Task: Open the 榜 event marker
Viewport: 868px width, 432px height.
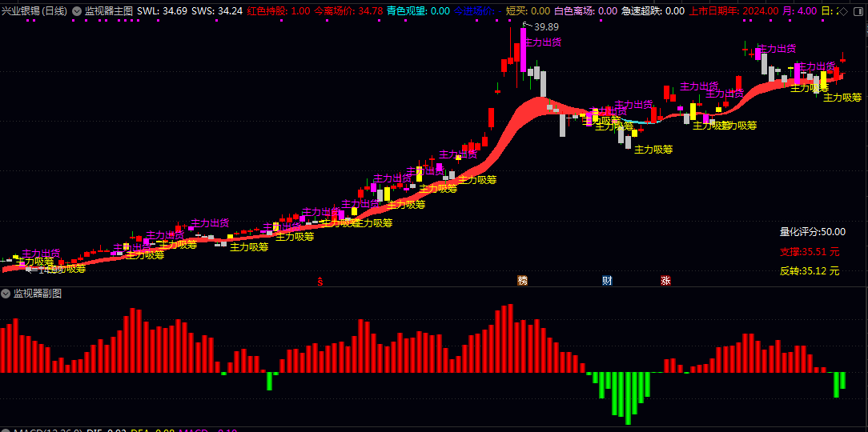Action: point(522,281)
